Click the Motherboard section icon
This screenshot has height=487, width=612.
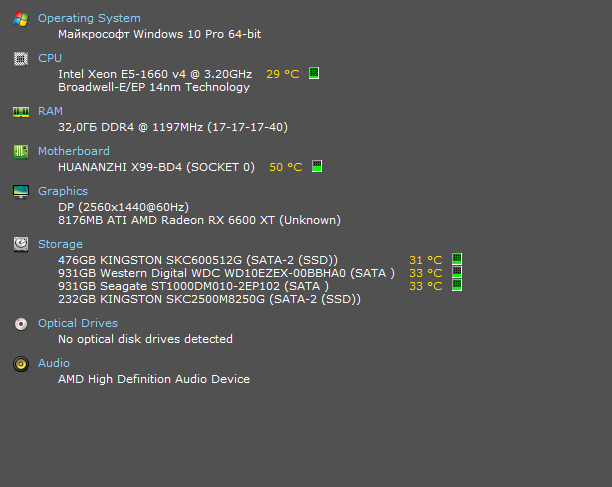(x=20, y=151)
